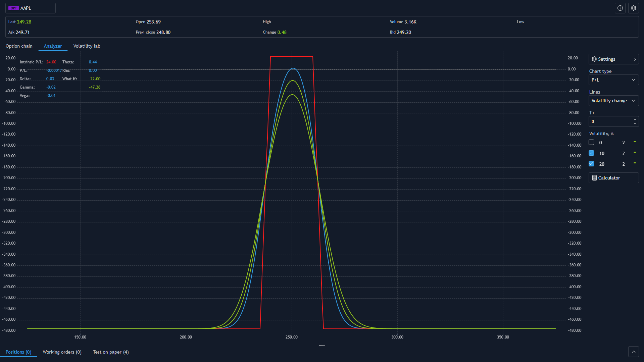Enable the 0% volatility line checkbox
This screenshot has width=644, height=362.
tap(591, 142)
